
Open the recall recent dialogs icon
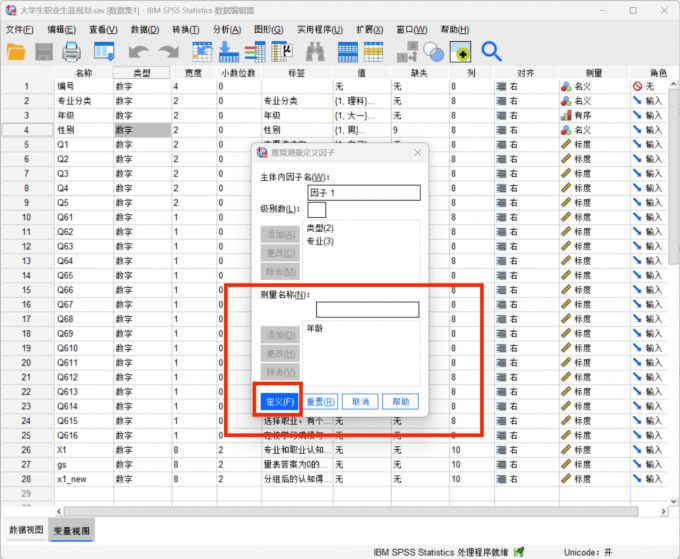coord(104,51)
